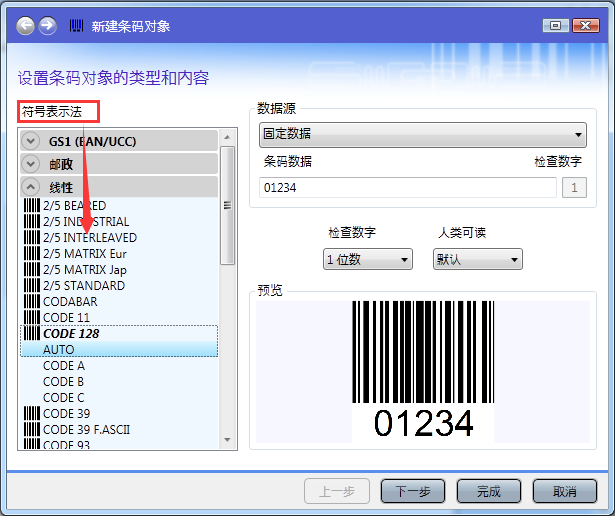Click the symbology list scrollbar down arrow
The image size is (615, 516).
coord(227,440)
